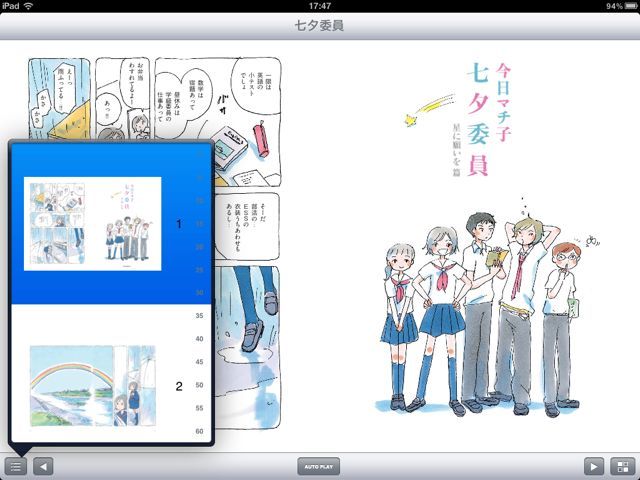Jump to index 55 in chapter list
This screenshot has width=640, height=480.
(x=199, y=408)
